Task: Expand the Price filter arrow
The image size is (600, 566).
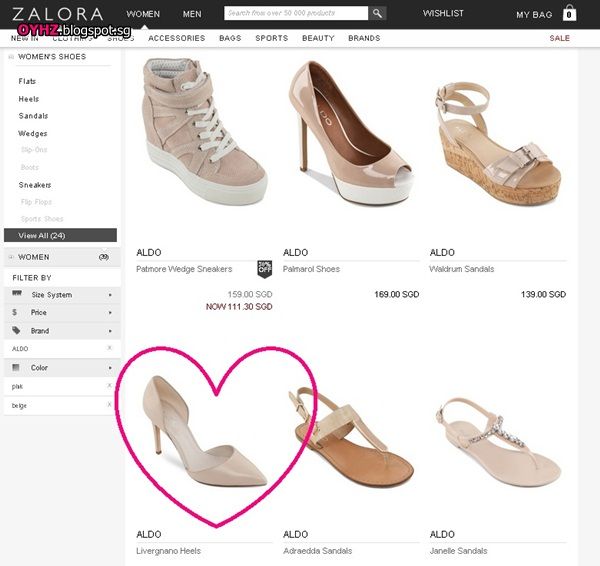Action: click(110, 313)
